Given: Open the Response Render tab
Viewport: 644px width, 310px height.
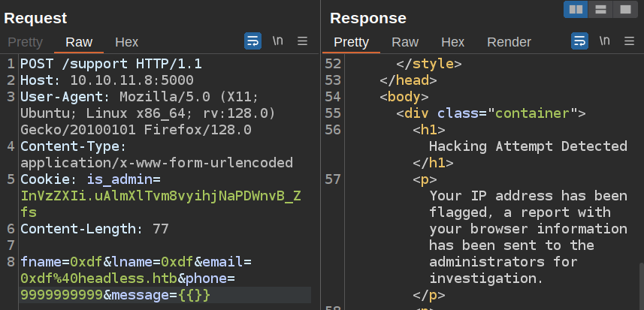Looking at the screenshot, I should 509,42.
